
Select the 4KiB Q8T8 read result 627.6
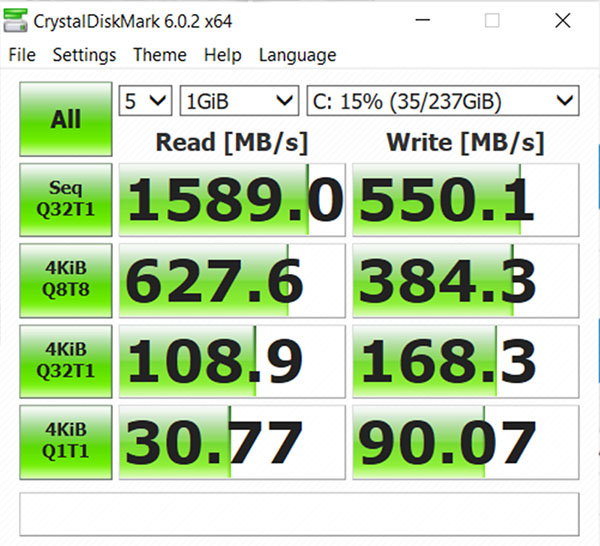coord(232,280)
